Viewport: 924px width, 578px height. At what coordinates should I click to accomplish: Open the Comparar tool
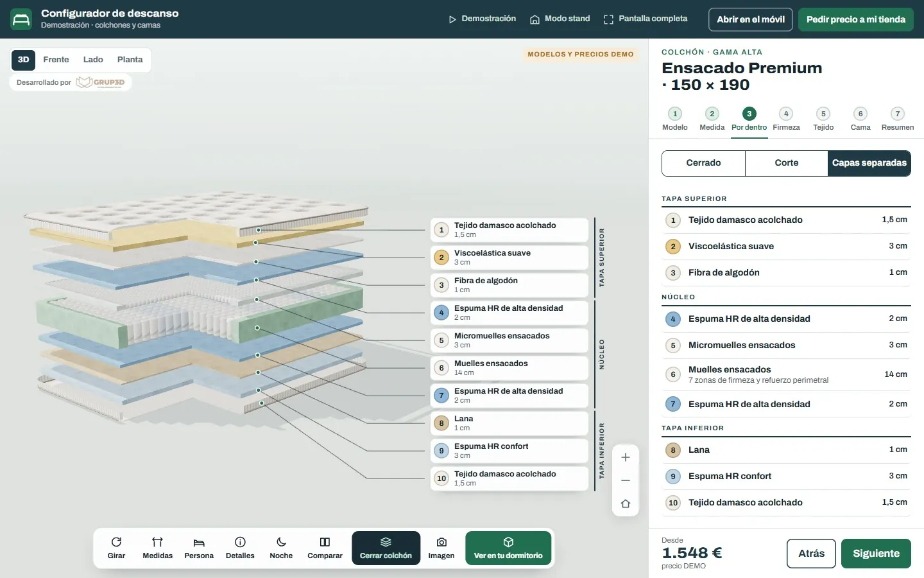coord(325,548)
